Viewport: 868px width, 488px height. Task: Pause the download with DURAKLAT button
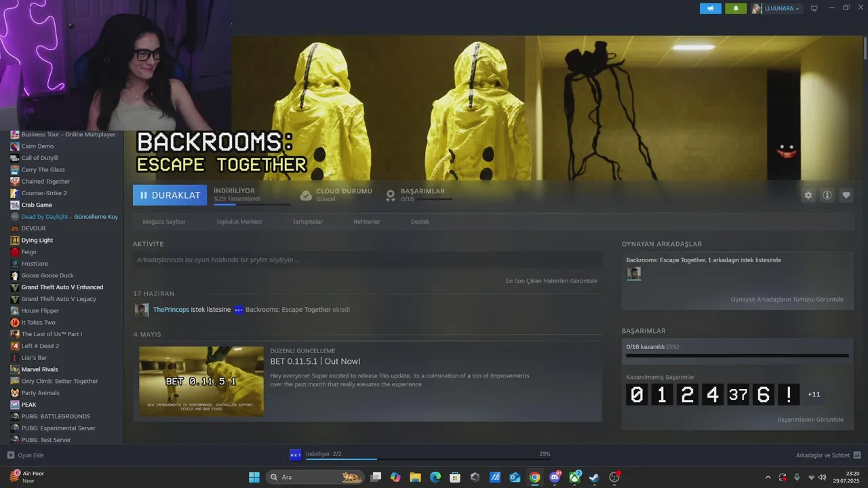170,195
